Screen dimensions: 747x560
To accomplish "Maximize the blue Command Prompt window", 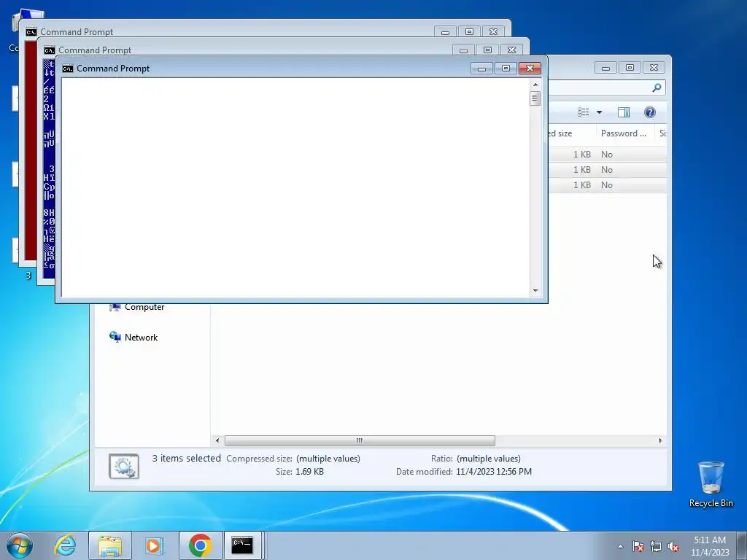I will click(x=487, y=50).
